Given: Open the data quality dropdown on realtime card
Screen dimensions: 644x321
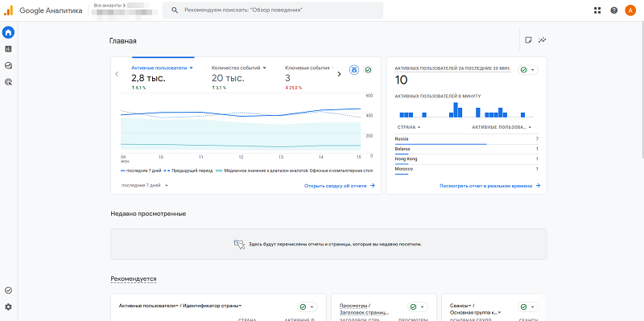Looking at the screenshot, I should click(528, 70).
